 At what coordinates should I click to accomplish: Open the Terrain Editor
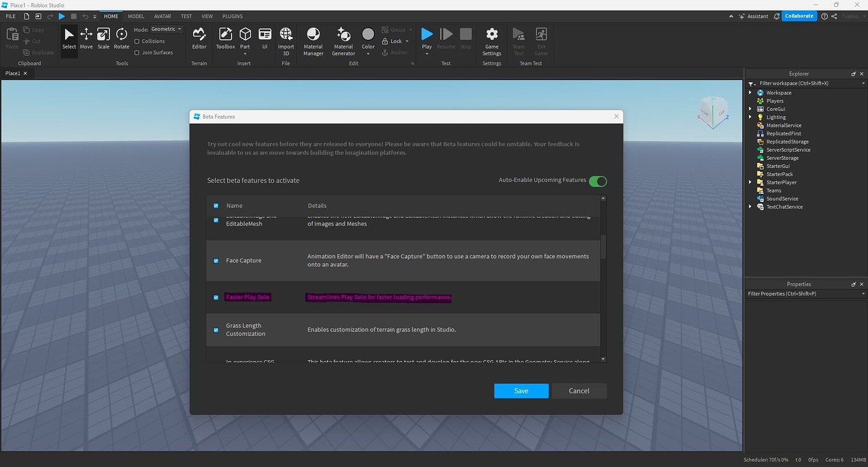[199, 38]
